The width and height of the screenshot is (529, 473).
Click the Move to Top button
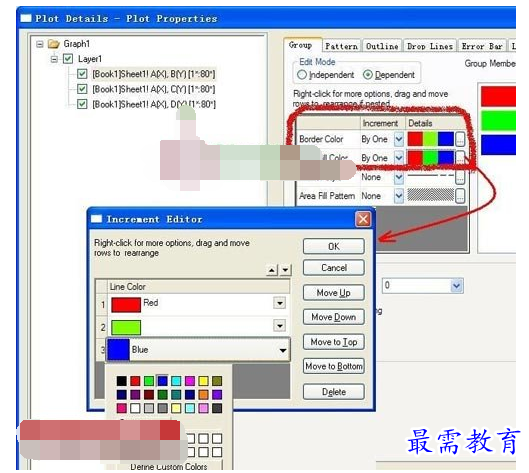tap(334, 342)
